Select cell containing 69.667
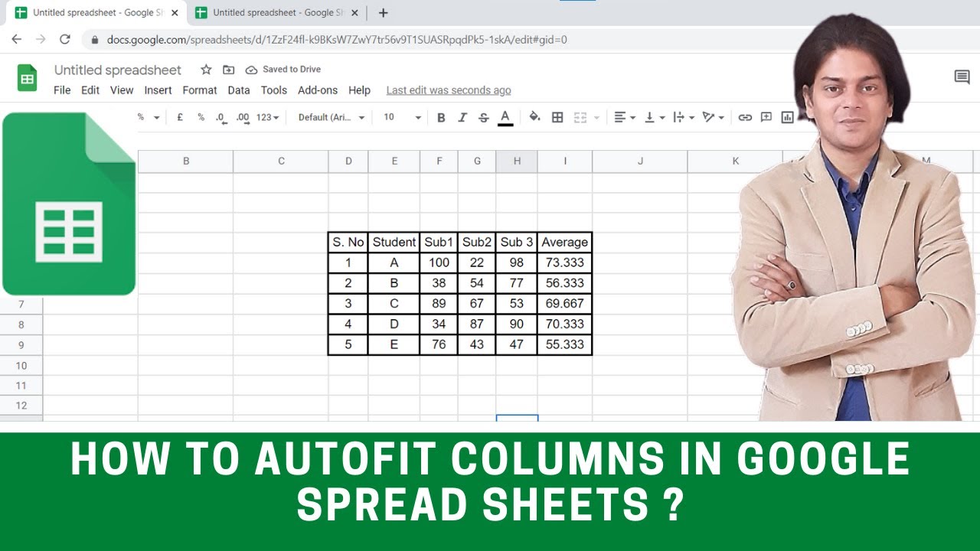The image size is (980, 551). coord(565,304)
